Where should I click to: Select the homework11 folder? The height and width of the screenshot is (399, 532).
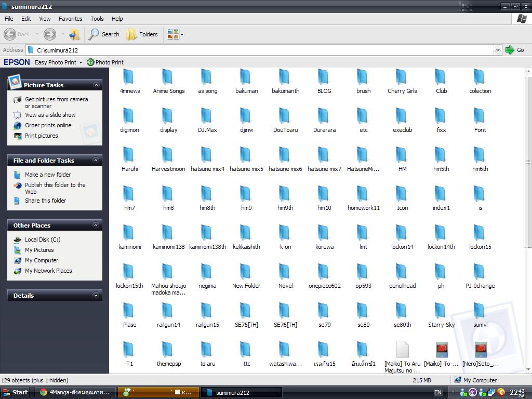(363, 198)
